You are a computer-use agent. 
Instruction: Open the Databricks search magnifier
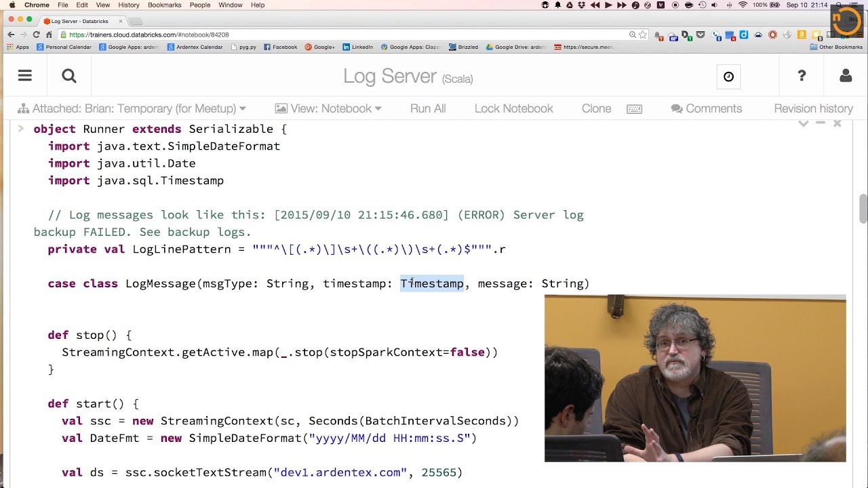[69, 76]
